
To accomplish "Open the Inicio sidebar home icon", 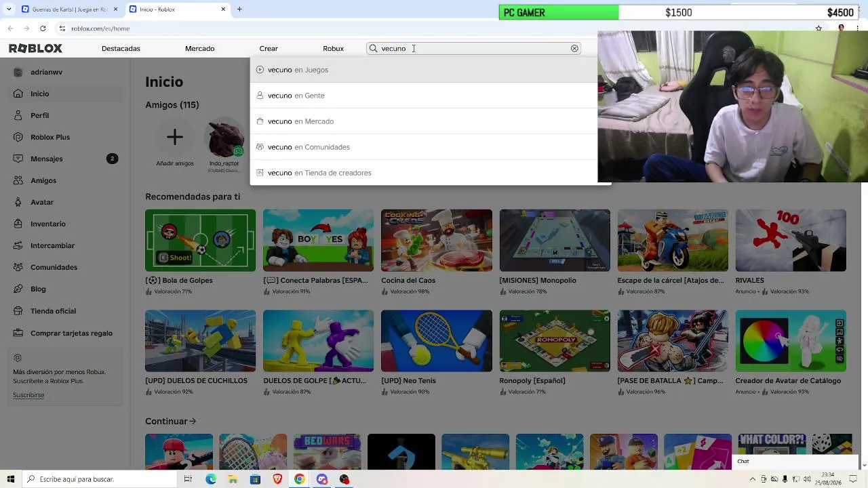I will pos(18,94).
